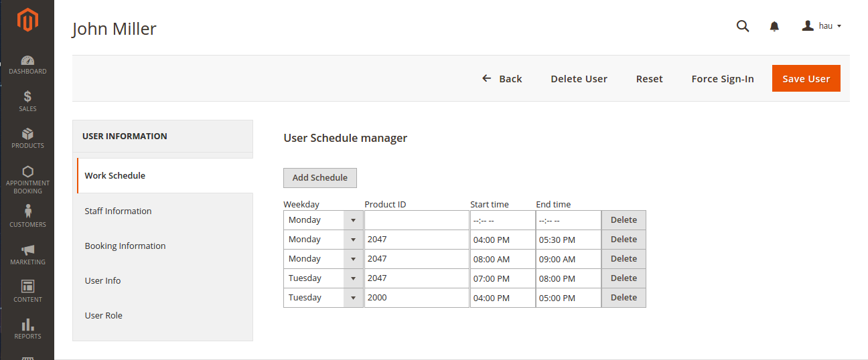868x360 pixels.
Task: Switch to the Staff Information tab
Action: point(118,211)
